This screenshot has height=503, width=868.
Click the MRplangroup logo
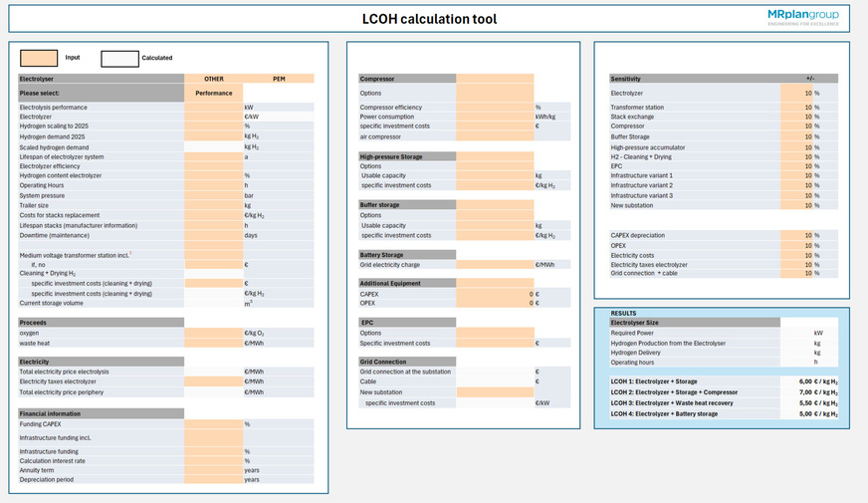pyautogui.click(x=802, y=18)
